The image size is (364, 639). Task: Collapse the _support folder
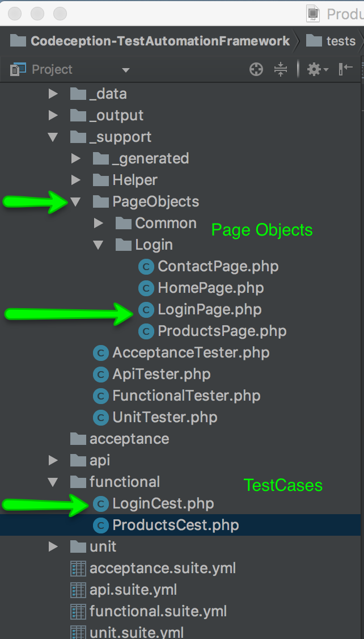pyautogui.click(x=53, y=137)
